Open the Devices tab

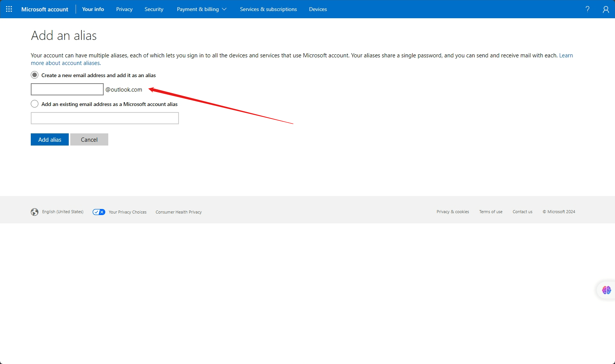(318, 9)
